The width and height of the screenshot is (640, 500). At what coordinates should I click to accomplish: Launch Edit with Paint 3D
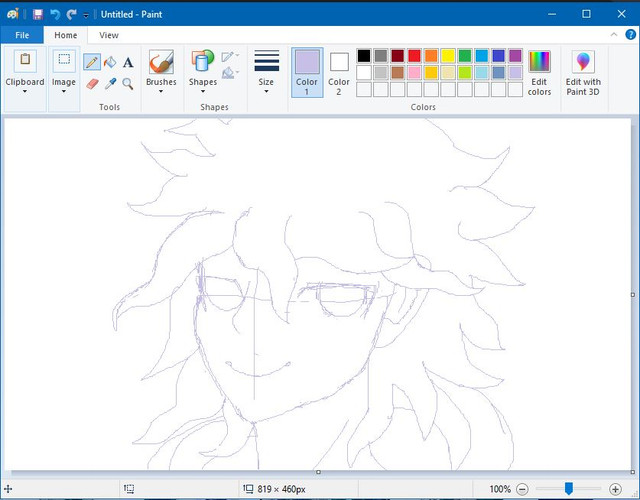click(x=583, y=73)
